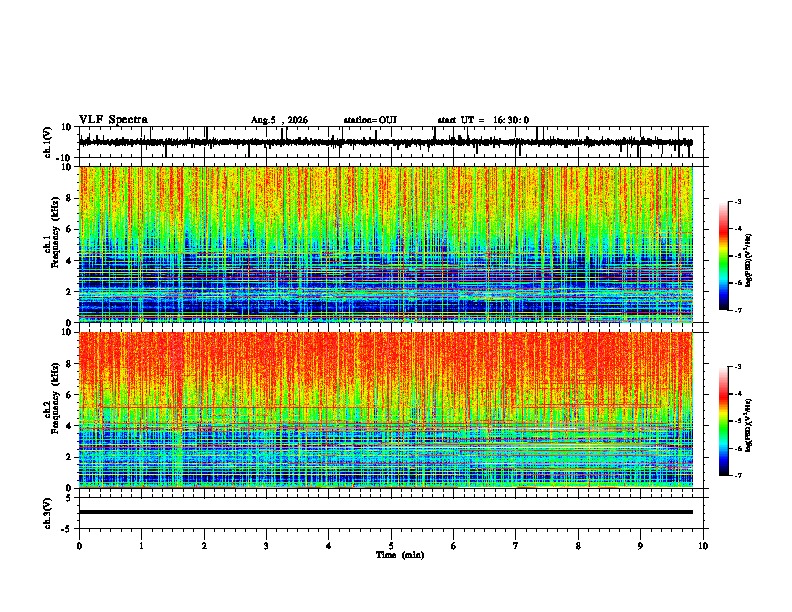Click the '1' tick on time axis
The height and width of the screenshot is (612, 792).
[141, 546]
